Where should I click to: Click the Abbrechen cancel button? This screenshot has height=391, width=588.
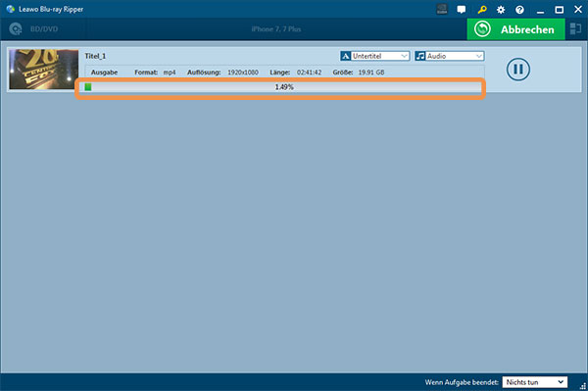pyautogui.click(x=515, y=29)
